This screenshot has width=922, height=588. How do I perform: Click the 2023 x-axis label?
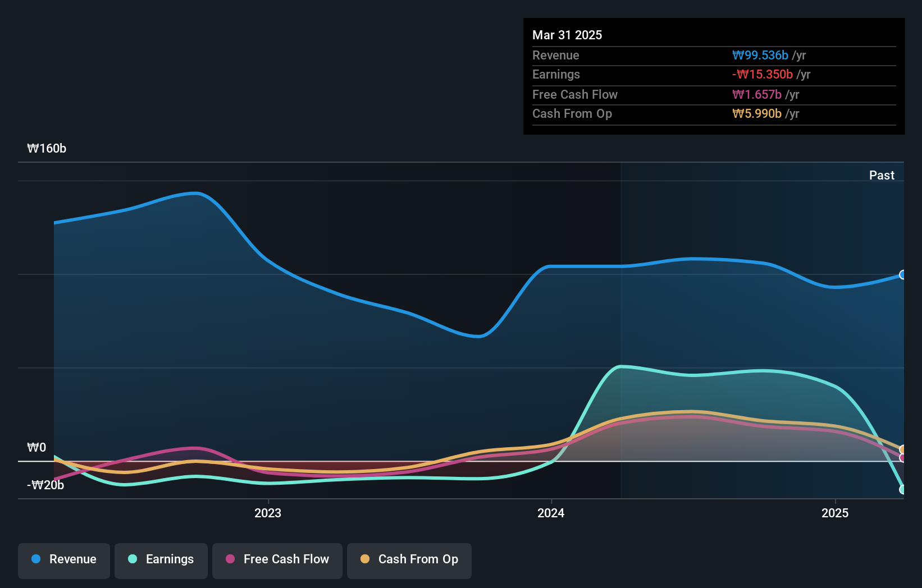pyautogui.click(x=268, y=513)
